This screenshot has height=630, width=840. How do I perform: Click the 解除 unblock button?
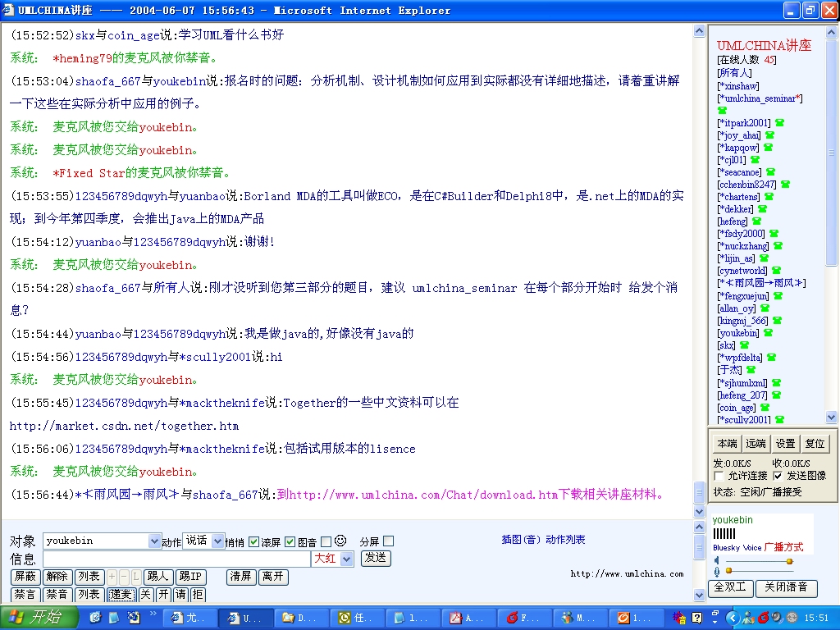click(57, 577)
